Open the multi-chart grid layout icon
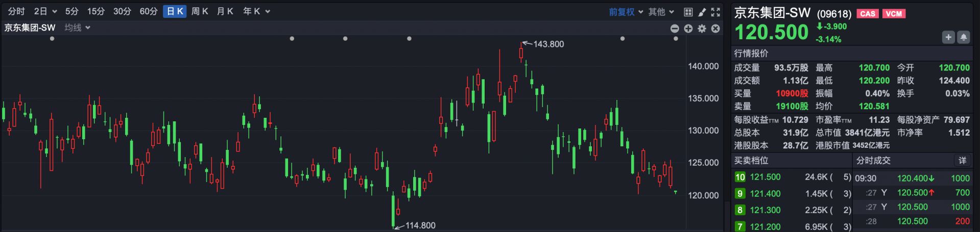Viewport: 980px width, 232px height. (x=688, y=12)
